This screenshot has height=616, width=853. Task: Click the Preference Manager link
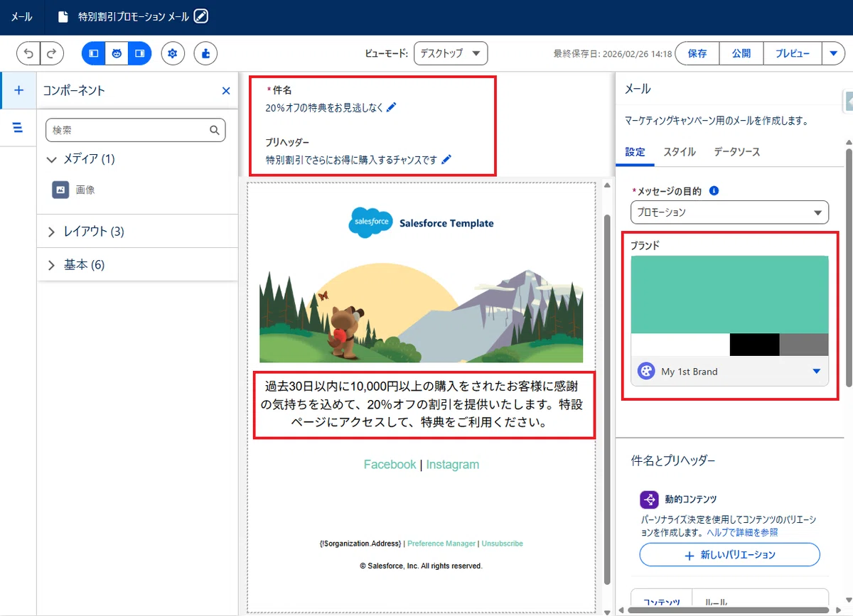click(441, 544)
